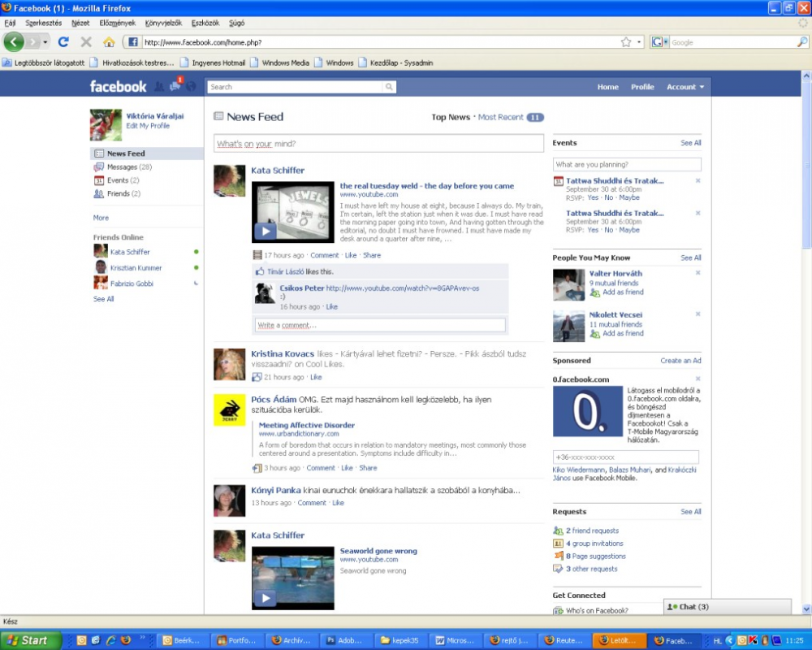Open friend requests icon in Facebook header

[x=159, y=87]
